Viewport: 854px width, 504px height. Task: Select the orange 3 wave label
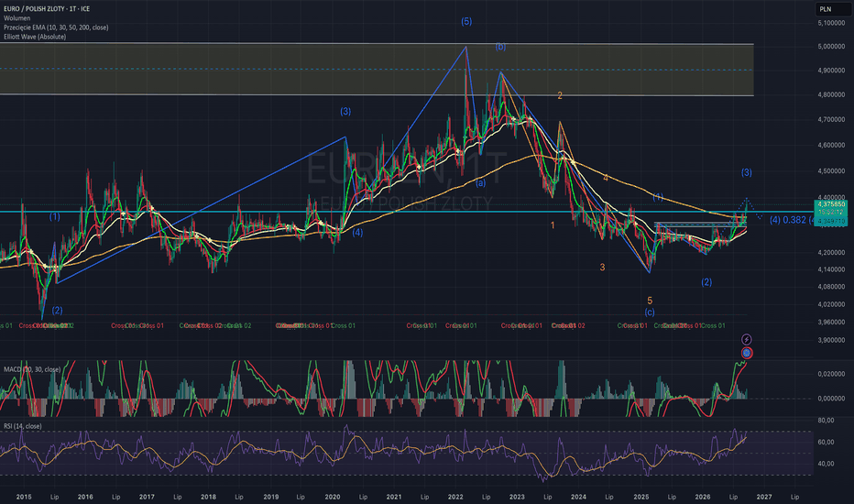tap(602, 267)
